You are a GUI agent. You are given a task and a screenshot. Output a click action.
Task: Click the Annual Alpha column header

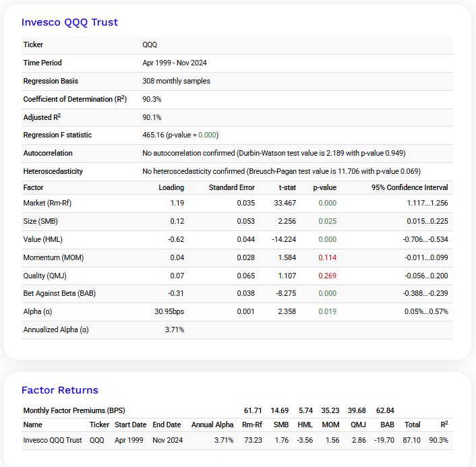pyautogui.click(x=212, y=425)
